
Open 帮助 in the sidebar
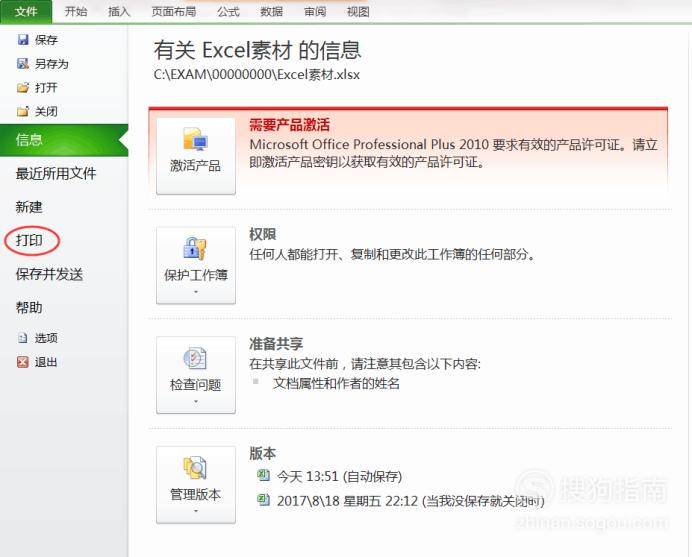point(29,308)
